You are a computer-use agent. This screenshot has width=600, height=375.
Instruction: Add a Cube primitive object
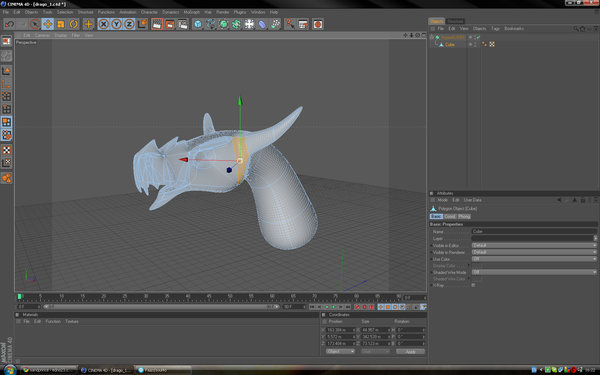coord(197,24)
